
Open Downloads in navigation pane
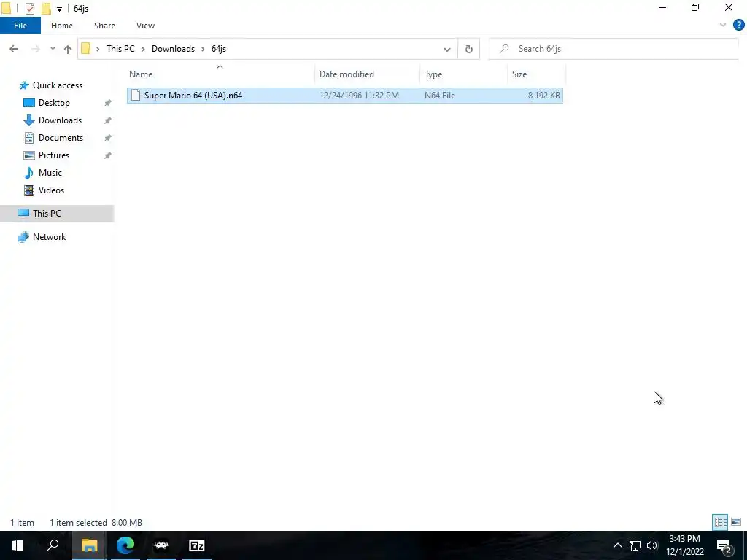(60, 120)
